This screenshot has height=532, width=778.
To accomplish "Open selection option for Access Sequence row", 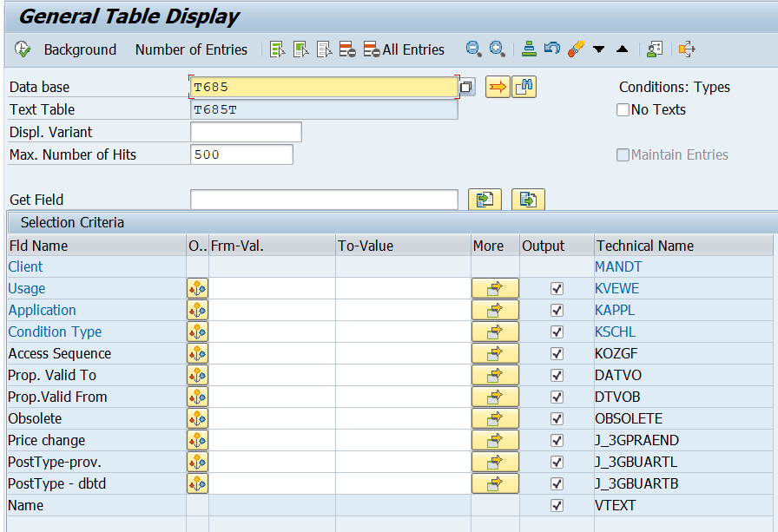I will (197, 353).
